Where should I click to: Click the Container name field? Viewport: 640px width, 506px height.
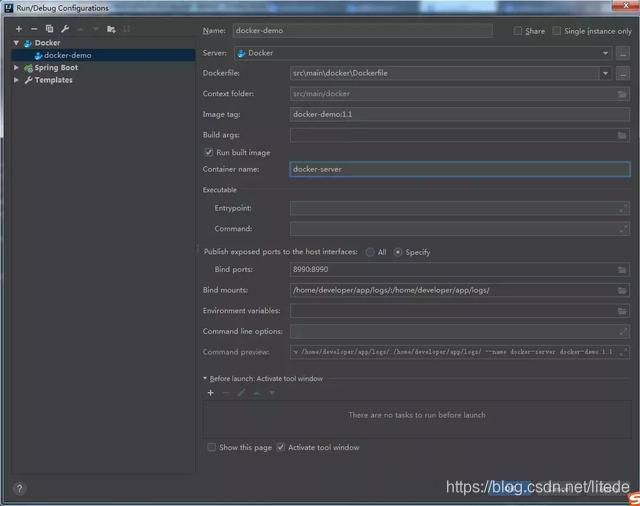tap(459, 169)
